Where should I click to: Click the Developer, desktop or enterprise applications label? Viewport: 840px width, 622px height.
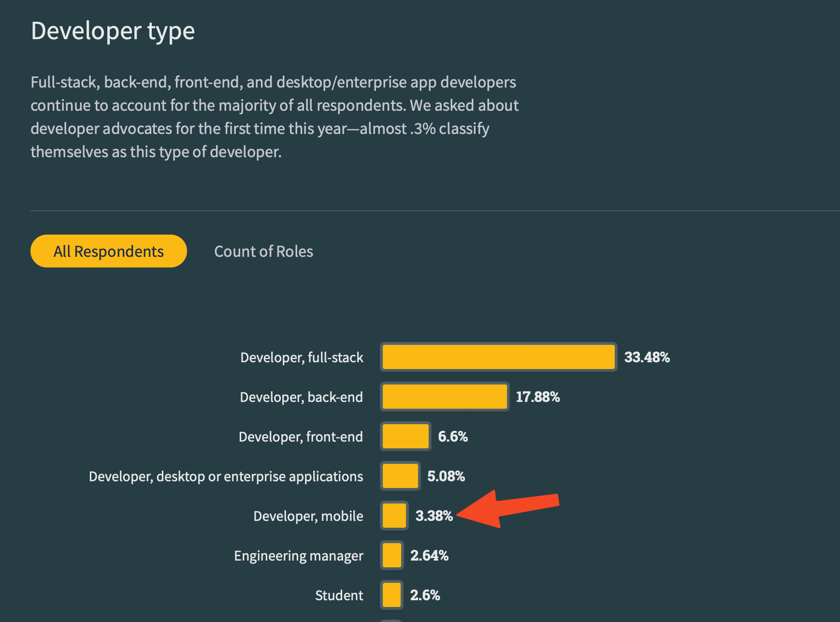pyautogui.click(x=226, y=476)
